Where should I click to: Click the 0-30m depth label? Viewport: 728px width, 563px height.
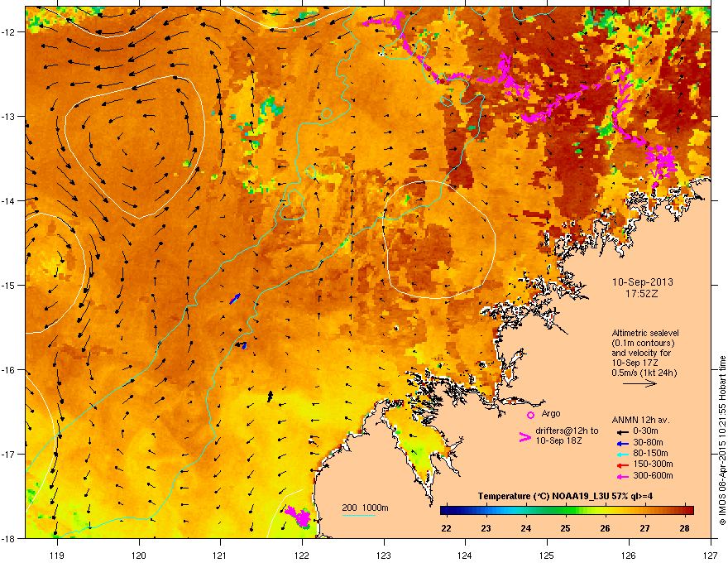645,431
